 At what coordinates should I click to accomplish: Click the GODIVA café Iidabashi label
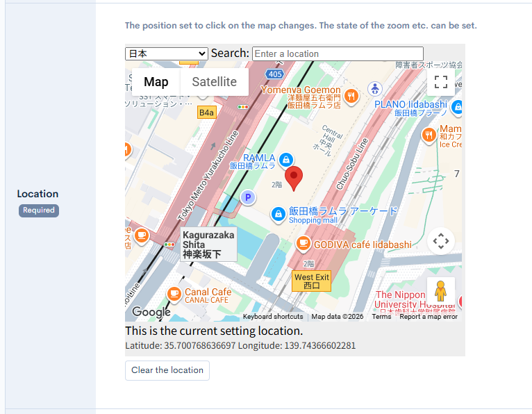tap(363, 245)
